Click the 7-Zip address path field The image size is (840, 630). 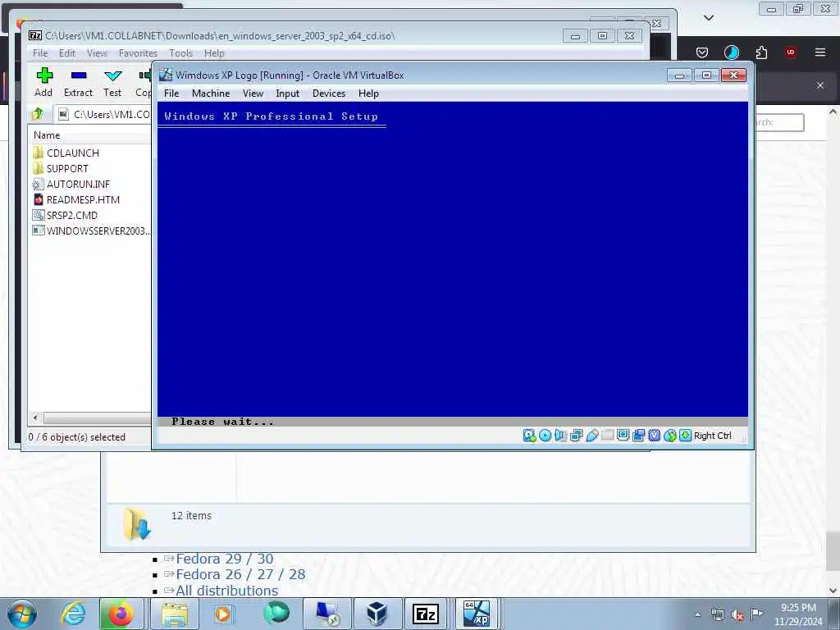104,114
